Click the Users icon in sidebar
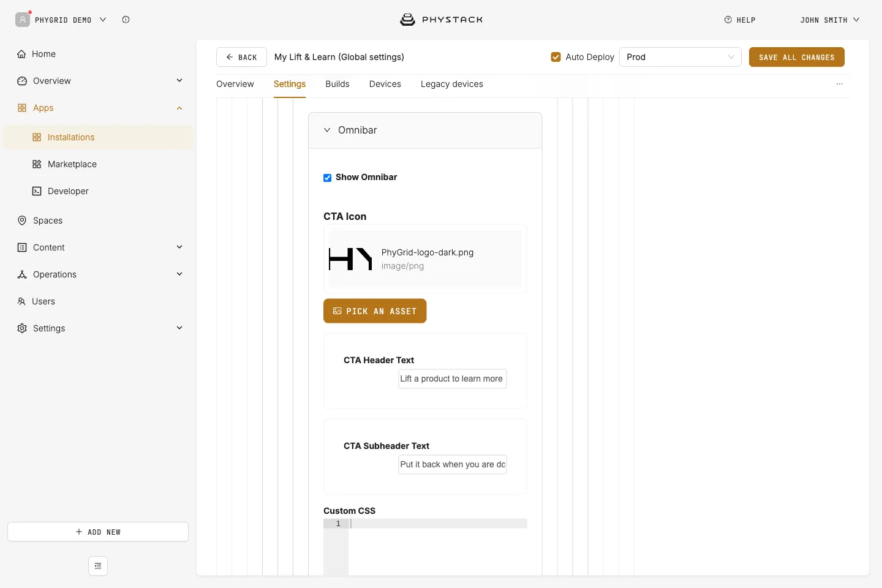Screen dimensions: 882x588 (x=21, y=301)
